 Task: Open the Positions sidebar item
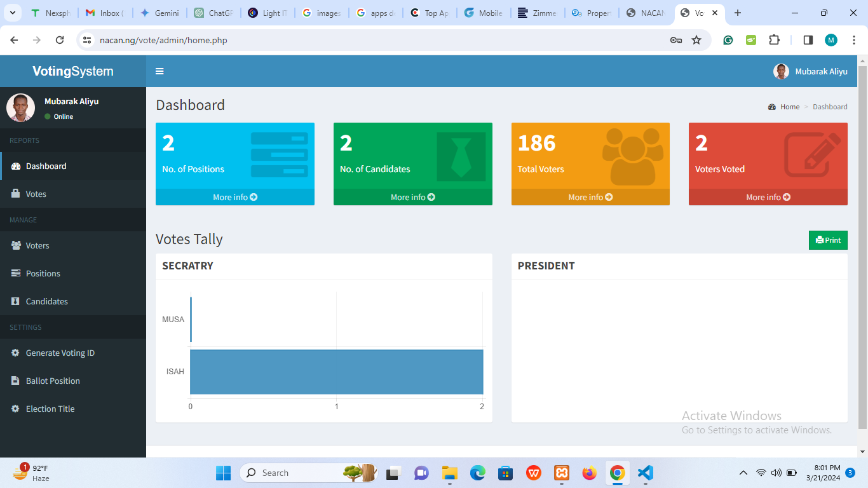click(73, 273)
